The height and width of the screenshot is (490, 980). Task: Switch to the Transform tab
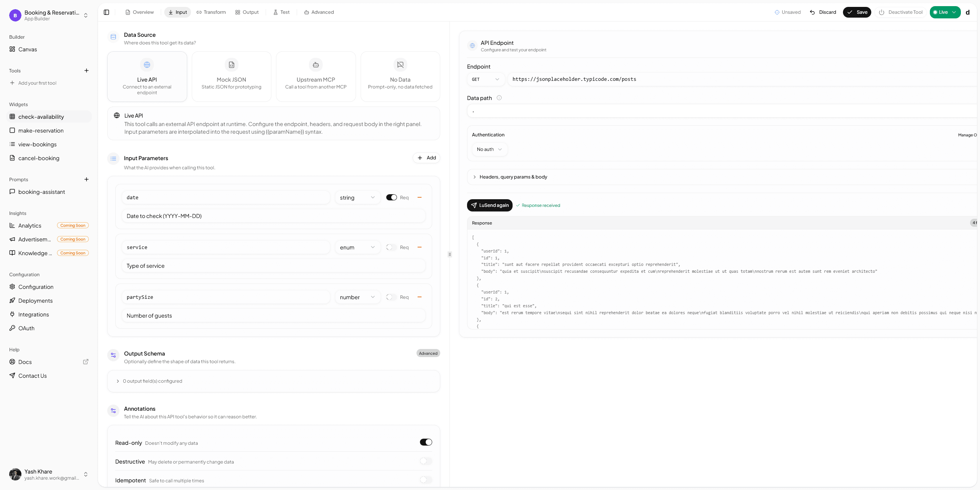coord(211,12)
